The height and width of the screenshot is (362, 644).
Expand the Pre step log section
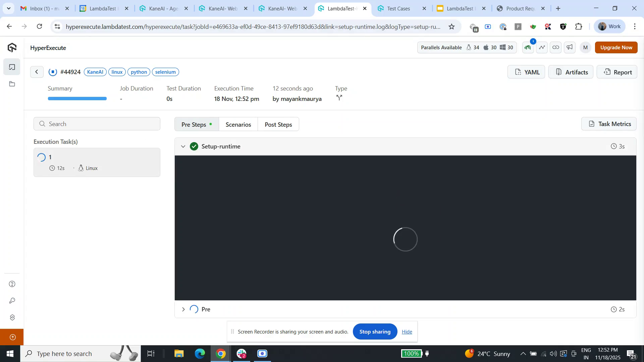(183, 309)
